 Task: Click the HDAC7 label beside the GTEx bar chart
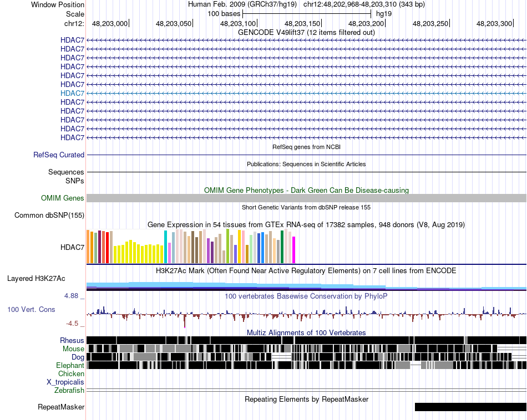point(72,248)
